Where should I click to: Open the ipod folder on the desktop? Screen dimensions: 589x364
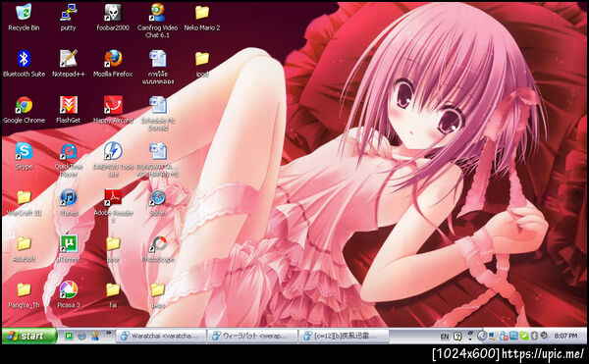point(202,64)
